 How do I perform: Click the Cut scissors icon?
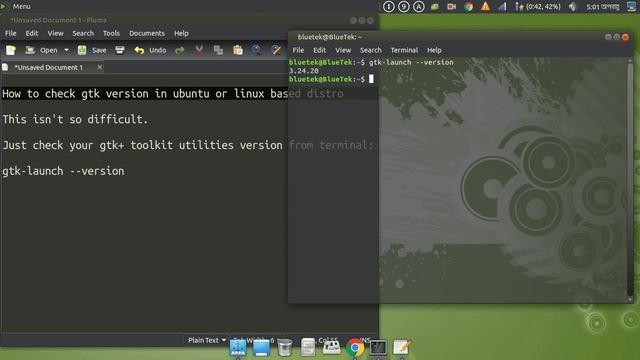199,50
